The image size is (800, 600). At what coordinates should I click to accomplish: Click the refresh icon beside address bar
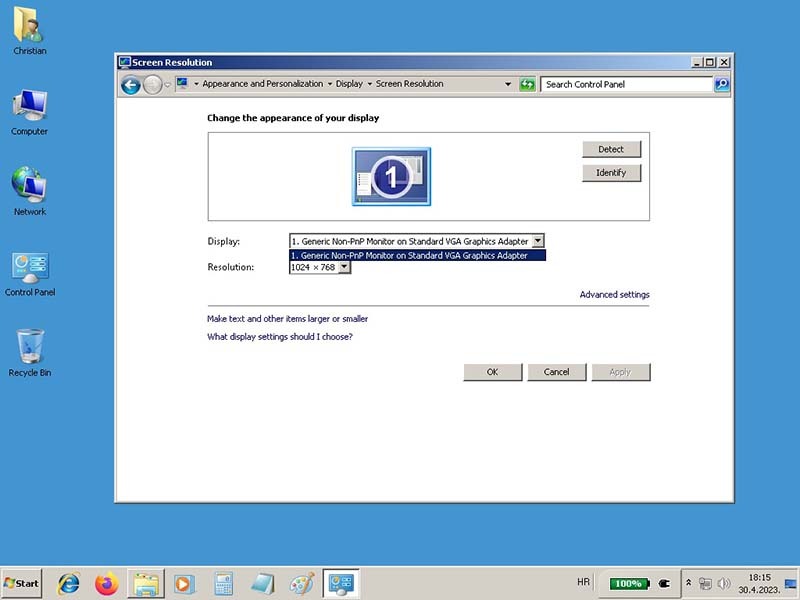click(527, 85)
